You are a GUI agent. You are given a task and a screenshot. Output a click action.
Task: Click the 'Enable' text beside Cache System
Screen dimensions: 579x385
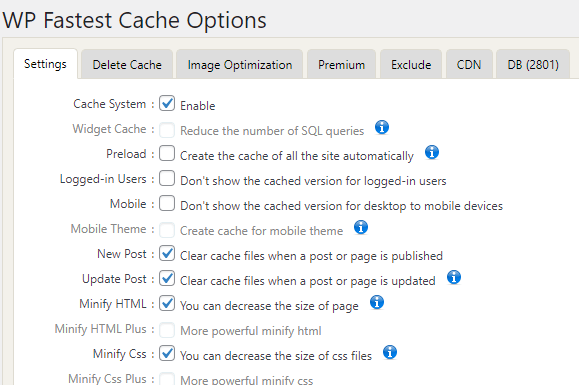click(x=198, y=106)
